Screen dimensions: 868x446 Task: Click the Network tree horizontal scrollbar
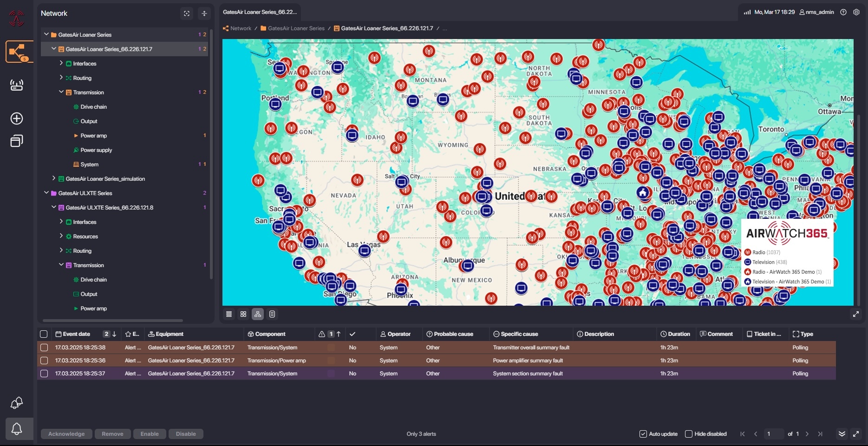coord(112,321)
